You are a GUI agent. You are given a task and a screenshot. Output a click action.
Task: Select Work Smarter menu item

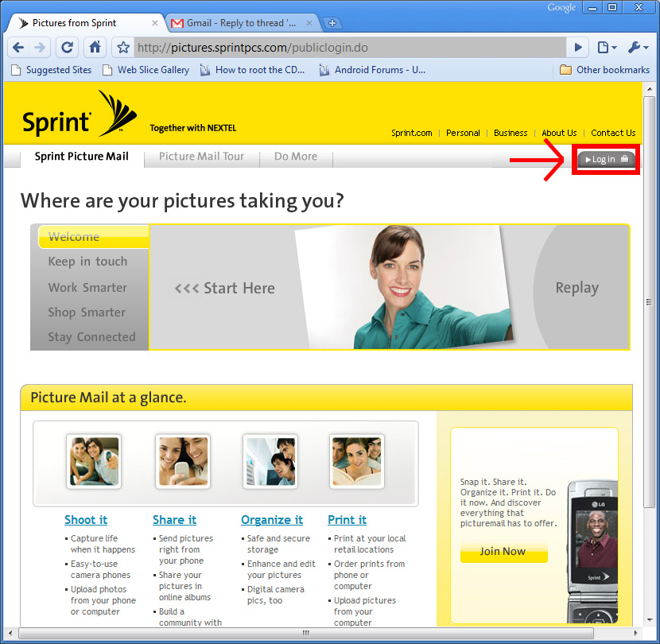coord(87,288)
